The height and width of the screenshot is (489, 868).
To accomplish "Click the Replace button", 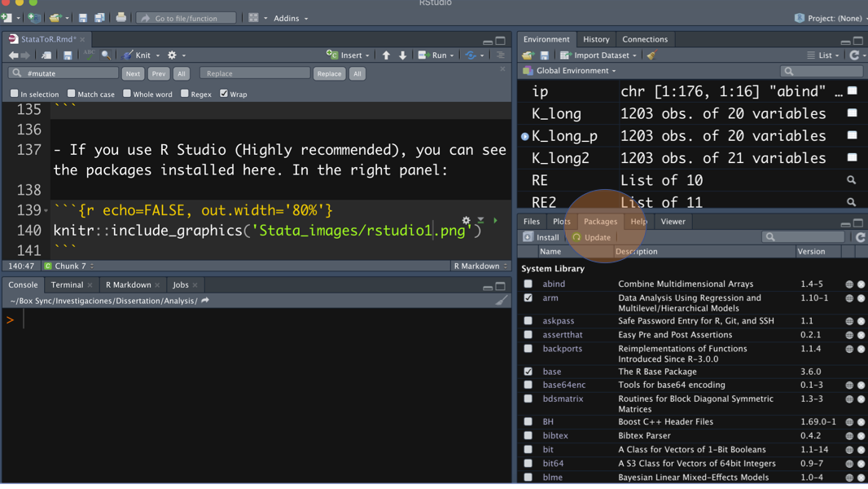I will click(330, 73).
